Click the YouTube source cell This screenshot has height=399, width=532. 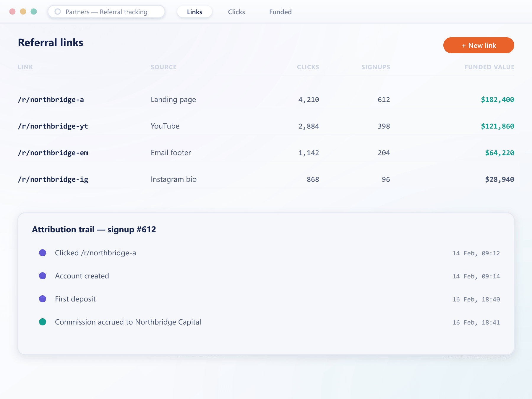(165, 126)
